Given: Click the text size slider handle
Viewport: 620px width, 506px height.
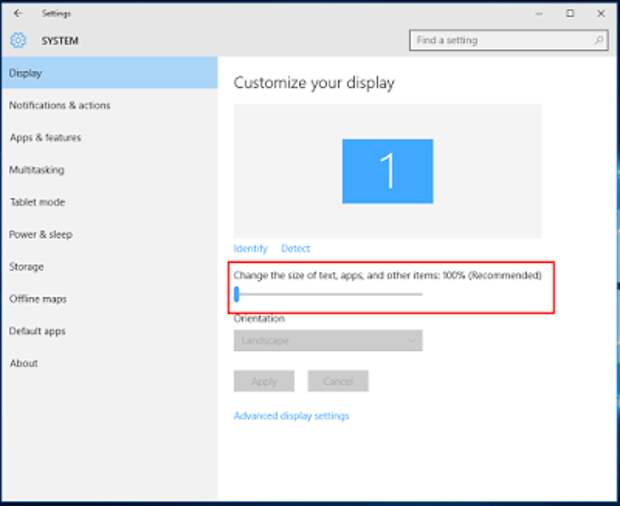Looking at the screenshot, I should click(236, 294).
